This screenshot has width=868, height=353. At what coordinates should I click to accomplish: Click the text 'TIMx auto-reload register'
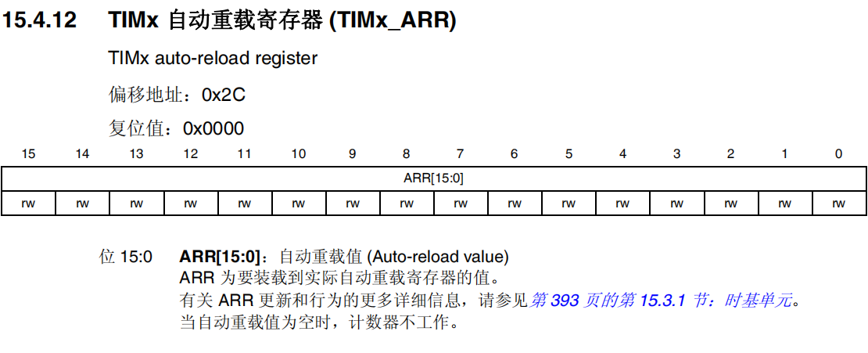(213, 58)
